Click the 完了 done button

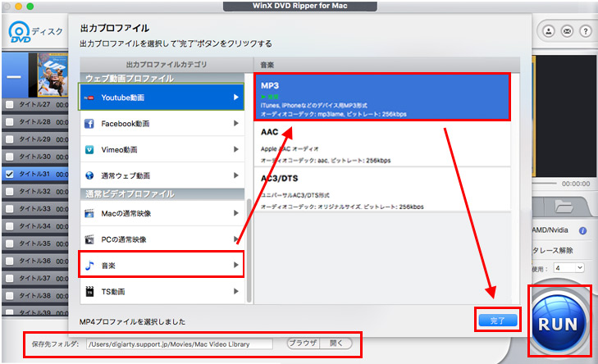click(498, 321)
